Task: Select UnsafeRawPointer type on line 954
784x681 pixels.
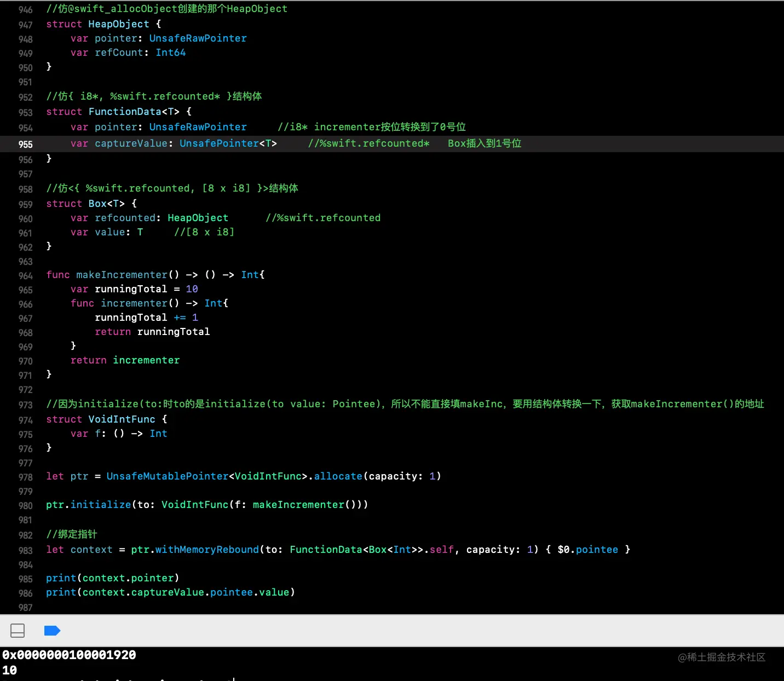Action: [x=198, y=127]
